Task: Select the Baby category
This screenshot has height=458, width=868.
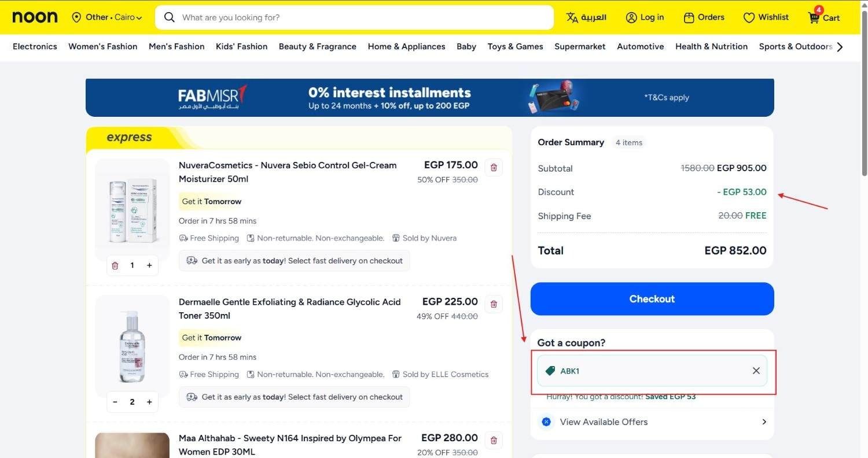Action: pos(466,46)
